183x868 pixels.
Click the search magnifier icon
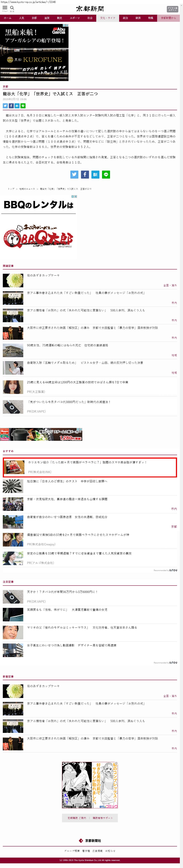(x=12, y=8)
